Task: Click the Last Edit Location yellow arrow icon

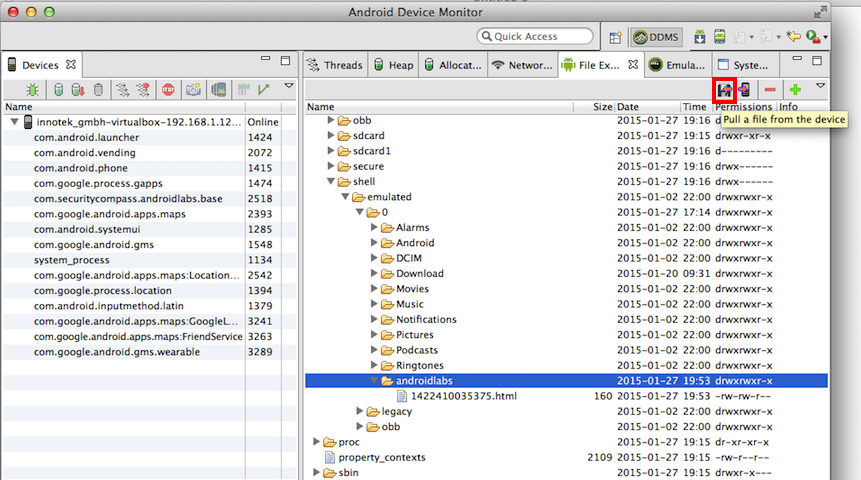Action: tap(793, 37)
